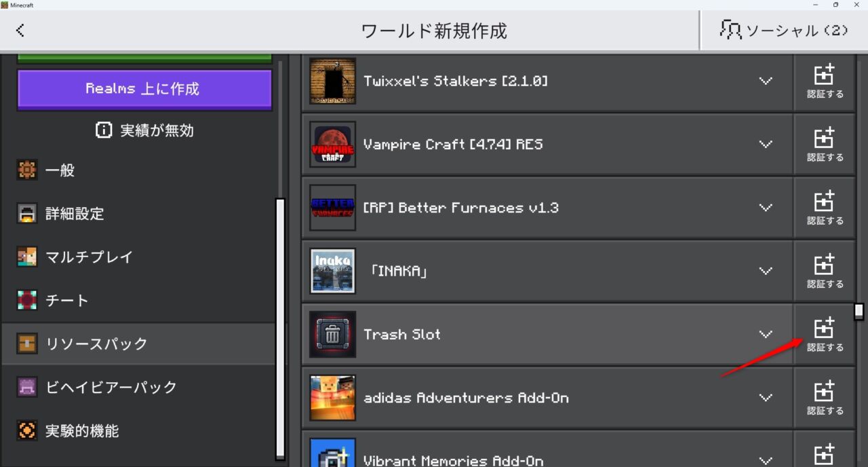Click the リソースパック chest icon
The width and height of the screenshot is (868, 467).
pyautogui.click(x=26, y=344)
